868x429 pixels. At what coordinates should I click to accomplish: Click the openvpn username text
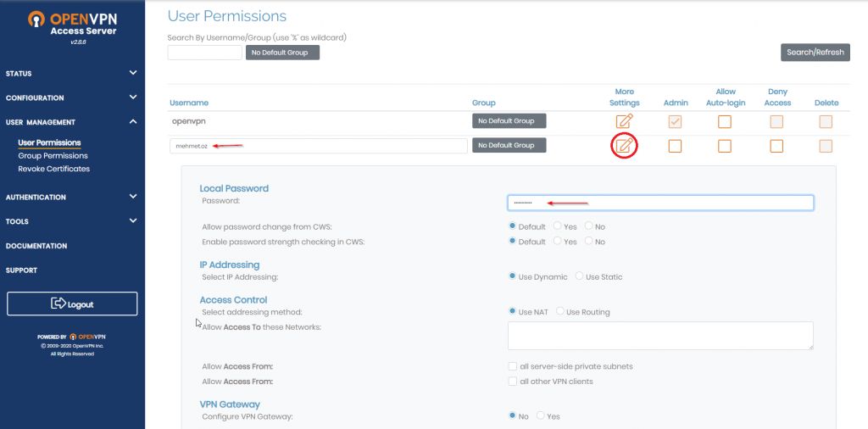point(189,120)
